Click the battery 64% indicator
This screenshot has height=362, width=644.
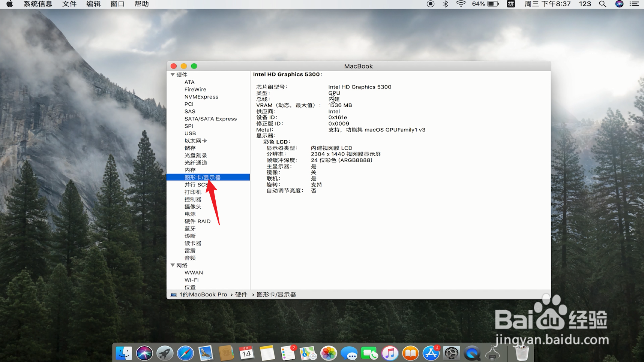[x=485, y=4]
